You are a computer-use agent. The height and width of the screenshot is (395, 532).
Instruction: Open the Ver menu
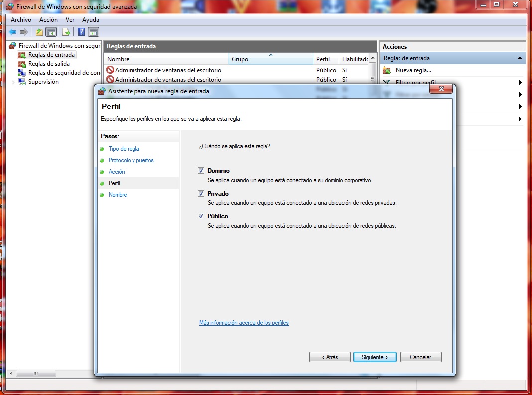click(70, 20)
